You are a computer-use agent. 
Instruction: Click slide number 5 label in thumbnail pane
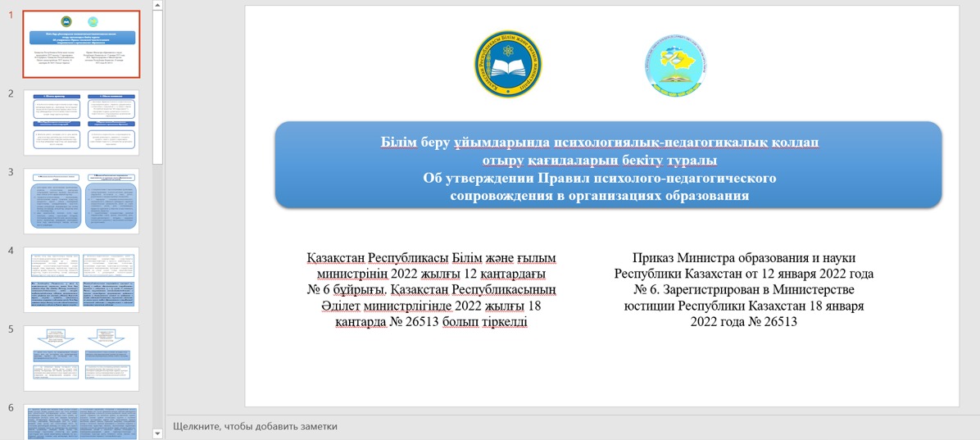(x=11, y=329)
